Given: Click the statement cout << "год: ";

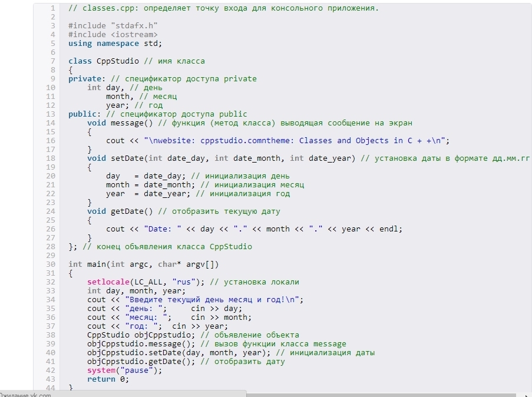Looking at the screenshot, I should tap(125, 326).
